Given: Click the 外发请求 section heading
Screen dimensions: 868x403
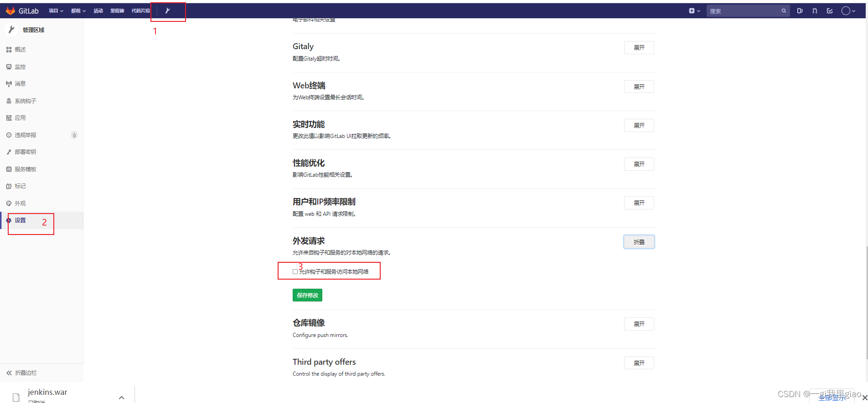Looking at the screenshot, I should [309, 241].
